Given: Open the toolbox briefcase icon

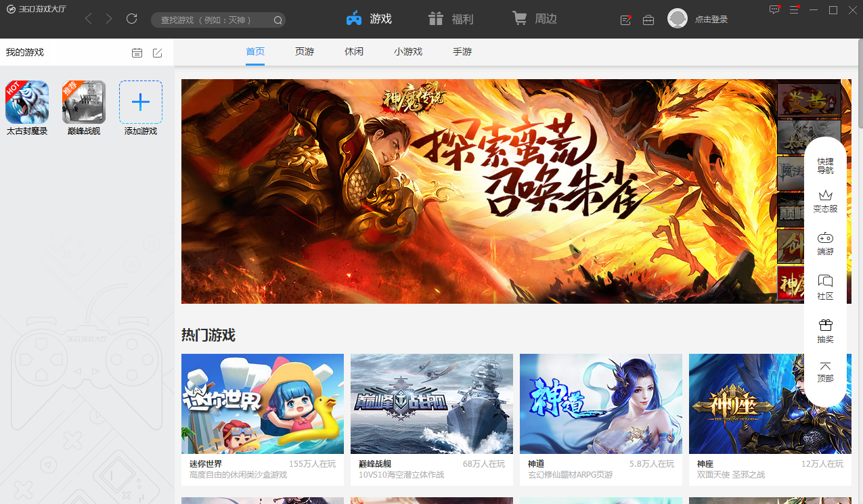Looking at the screenshot, I should 648,20.
